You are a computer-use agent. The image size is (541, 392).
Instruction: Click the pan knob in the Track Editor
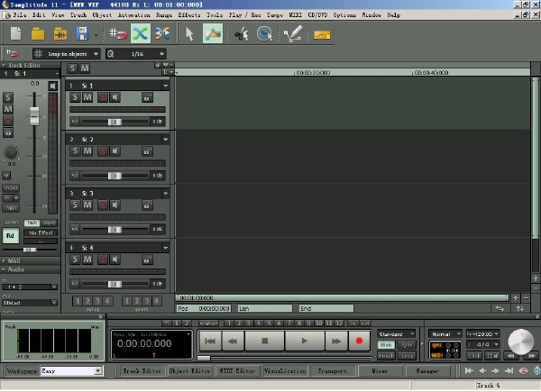(11, 152)
